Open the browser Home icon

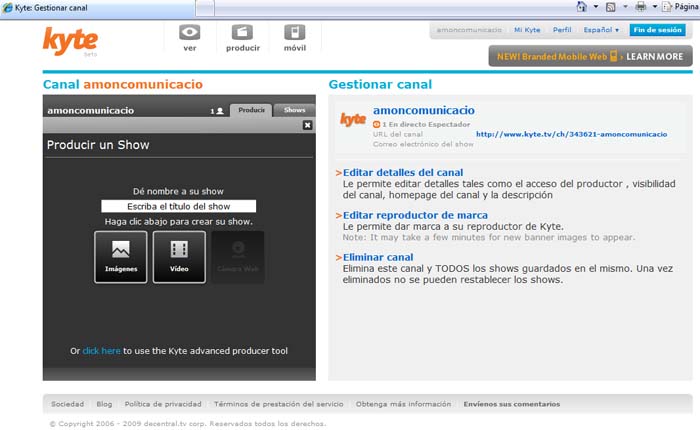pyautogui.click(x=582, y=7)
